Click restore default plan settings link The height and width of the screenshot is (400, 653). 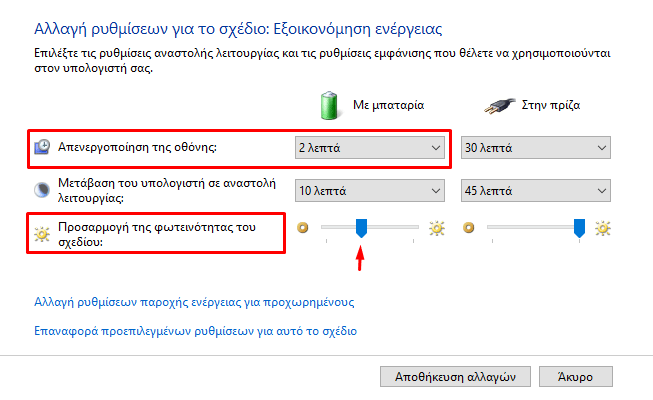(x=195, y=331)
